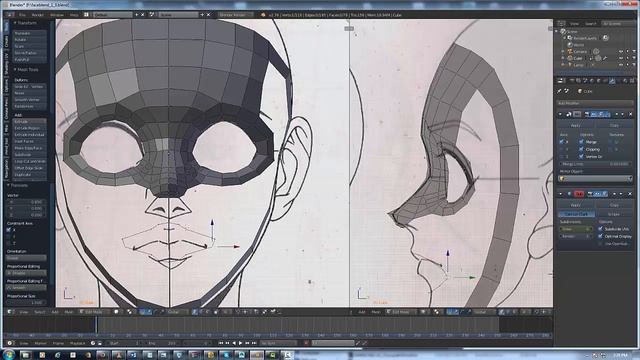This screenshot has height=360, width=640.
Task: Remove the Mirror modifier with X button
Action: click(x=630, y=114)
